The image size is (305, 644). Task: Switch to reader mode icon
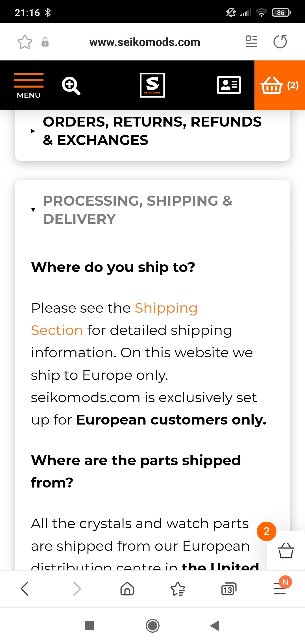tap(251, 42)
